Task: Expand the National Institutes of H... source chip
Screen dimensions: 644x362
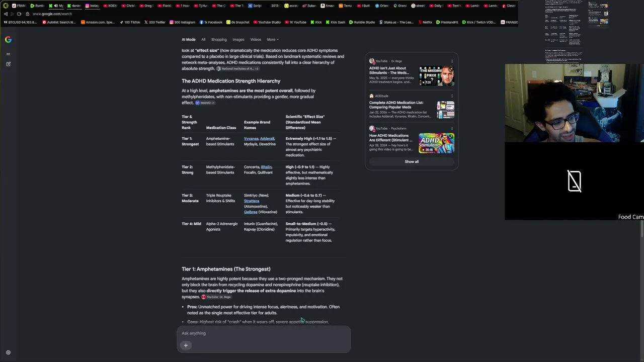Action: tap(237, 69)
